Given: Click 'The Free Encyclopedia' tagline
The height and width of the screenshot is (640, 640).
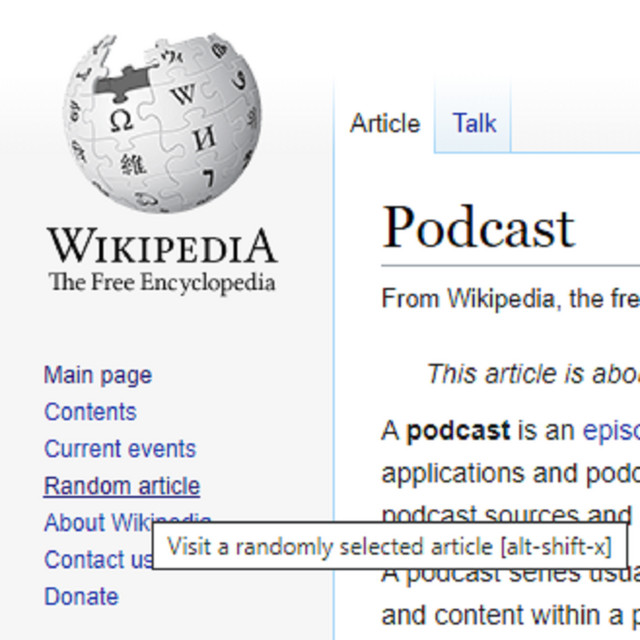Looking at the screenshot, I should pos(162,282).
